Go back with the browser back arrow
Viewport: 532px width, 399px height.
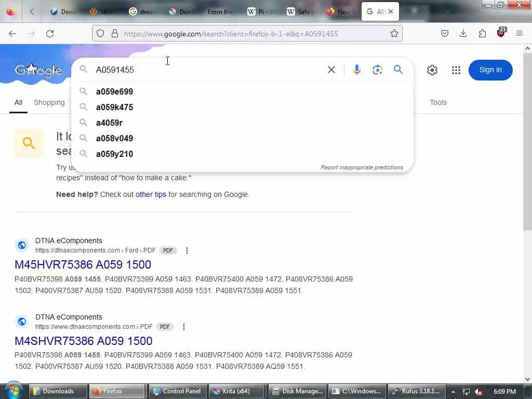12,34
